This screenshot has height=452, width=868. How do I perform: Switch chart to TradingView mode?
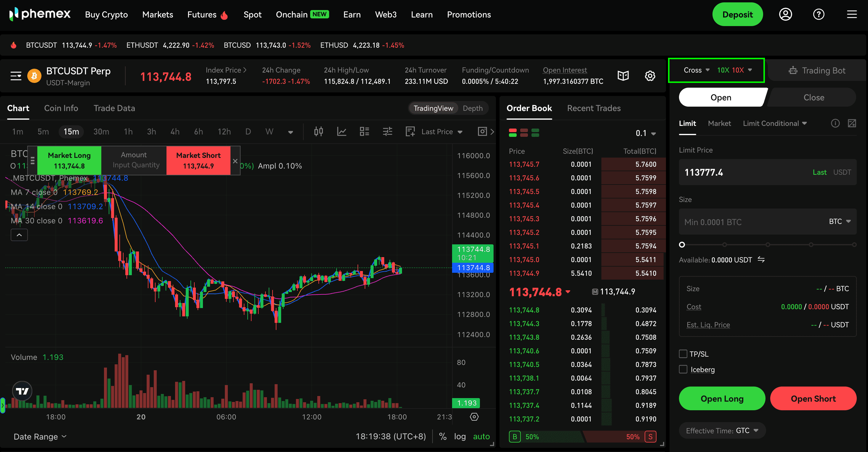tap(433, 108)
